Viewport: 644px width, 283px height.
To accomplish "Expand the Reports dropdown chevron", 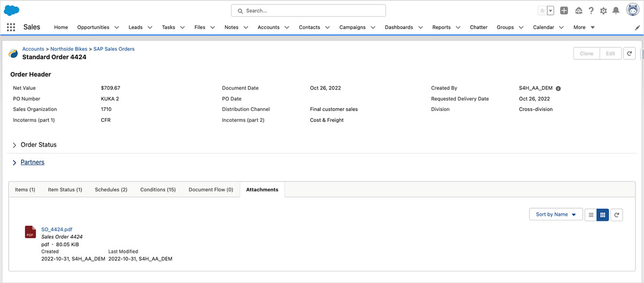I will tap(458, 27).
